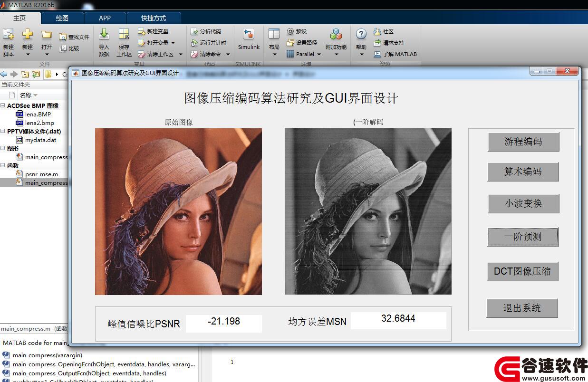Click the Compare (比较) tool
The width and height of the screenshot is (588, 382).
click(x=69, y=48)
